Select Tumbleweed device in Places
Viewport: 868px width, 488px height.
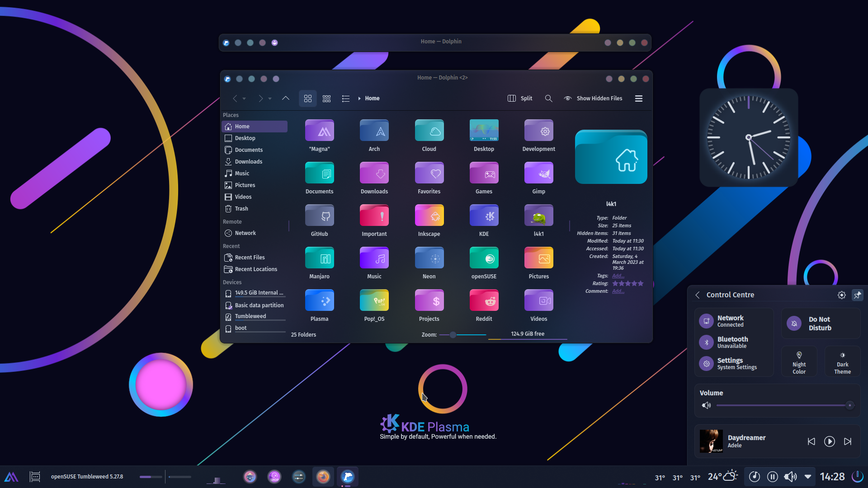(254, 316)
